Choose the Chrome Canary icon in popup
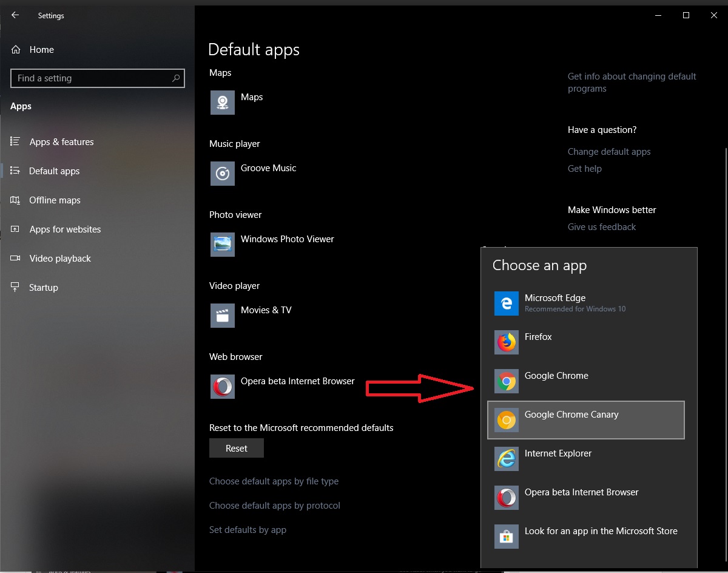 507,420
